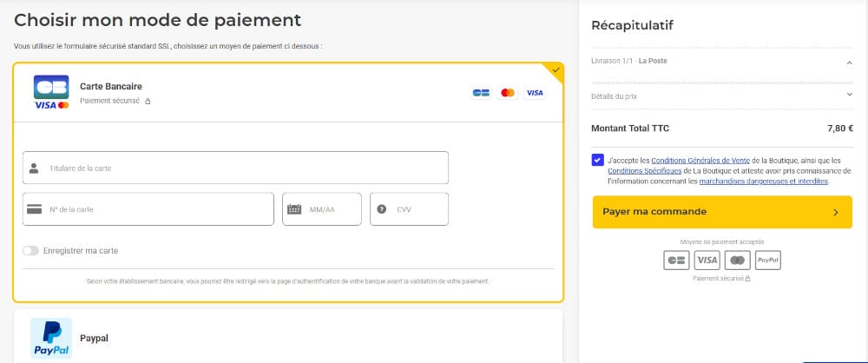Select the Paypal payment method
The height and width of the screenshot is (363, 868).
click(94, 338)
